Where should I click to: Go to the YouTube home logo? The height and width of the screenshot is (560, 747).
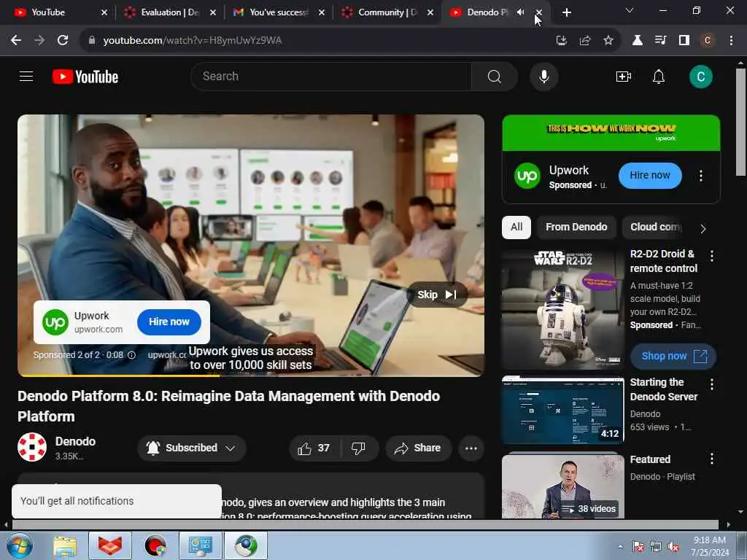[85, 77]
